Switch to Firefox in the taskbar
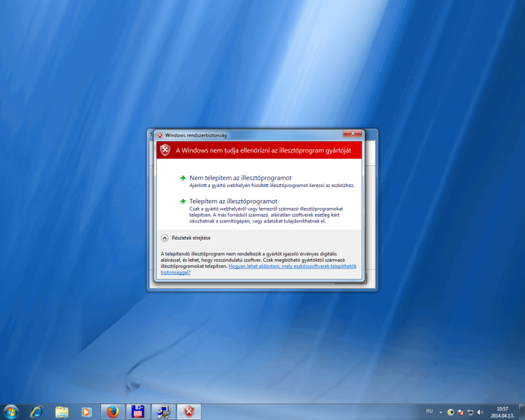 pos(112,412)
